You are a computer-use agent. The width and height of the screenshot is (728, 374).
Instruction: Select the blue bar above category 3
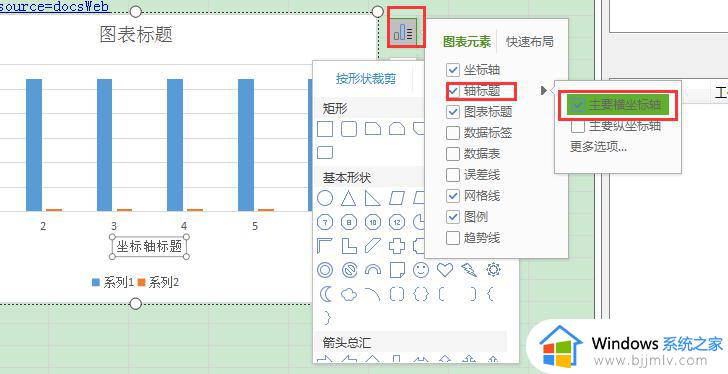pyautogui.click(x=104, y=145)
